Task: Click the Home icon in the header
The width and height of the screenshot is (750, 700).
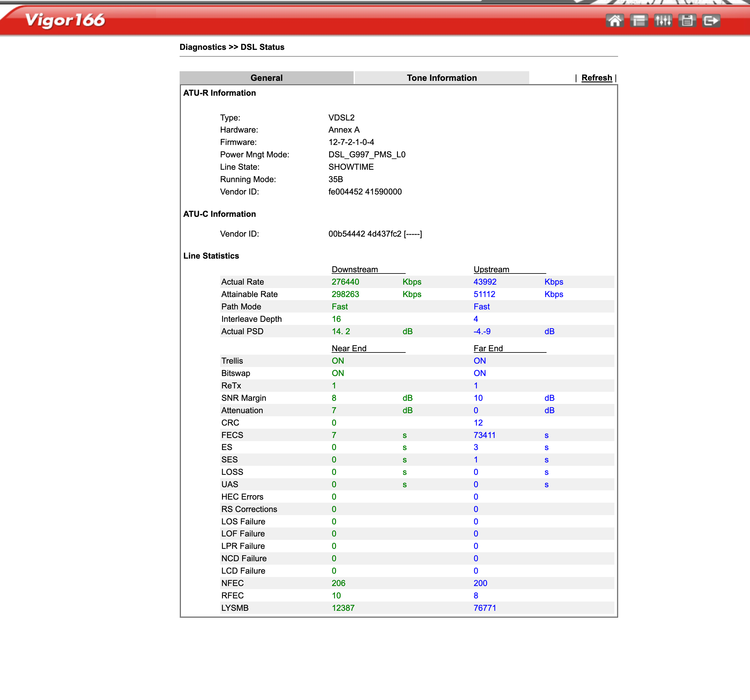Action: pos(615,20)
